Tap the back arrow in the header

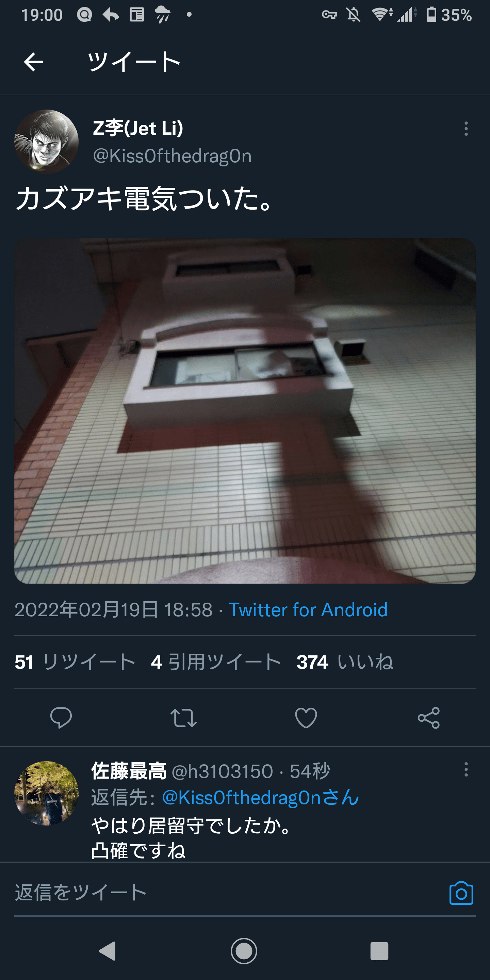(x=33, y=62)
